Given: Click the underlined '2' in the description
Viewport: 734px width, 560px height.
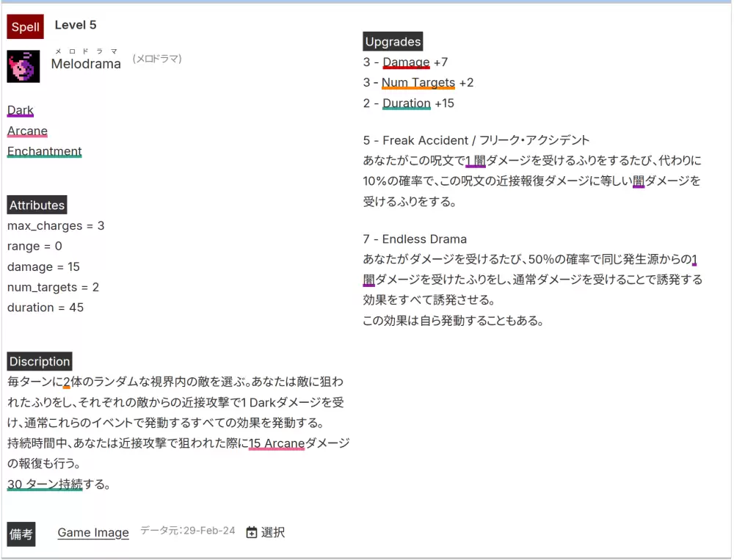Looking at the screenshot, I should [67, 382].
